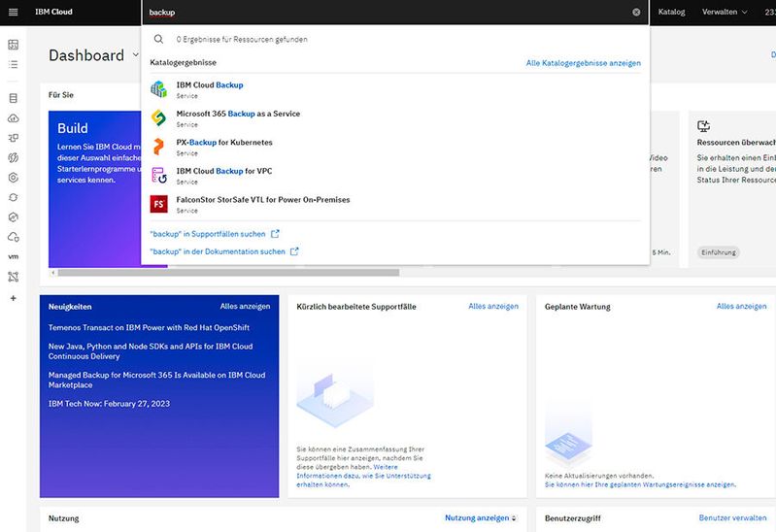
Task: Select the FalconStor FS red icon
Action: 159,204
